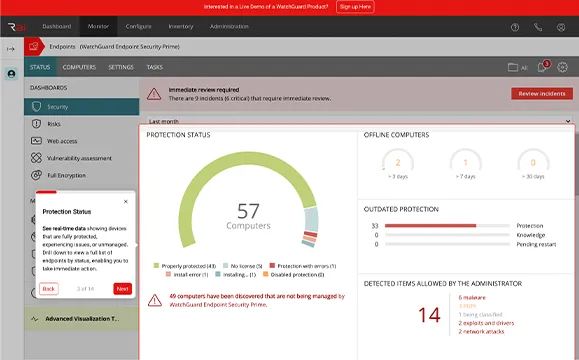Click the Full Encryption icon
Screen dimensions: 579x360
[x=36, y=175]
